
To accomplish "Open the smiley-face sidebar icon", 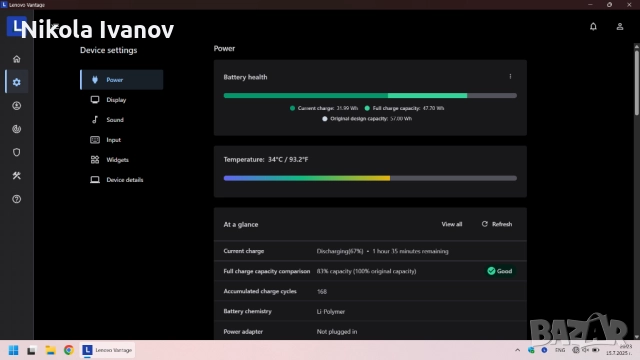I will (16, 106).
